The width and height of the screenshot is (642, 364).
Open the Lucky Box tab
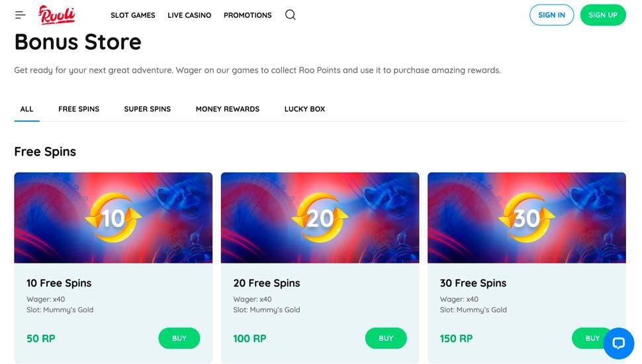point(304,109)
